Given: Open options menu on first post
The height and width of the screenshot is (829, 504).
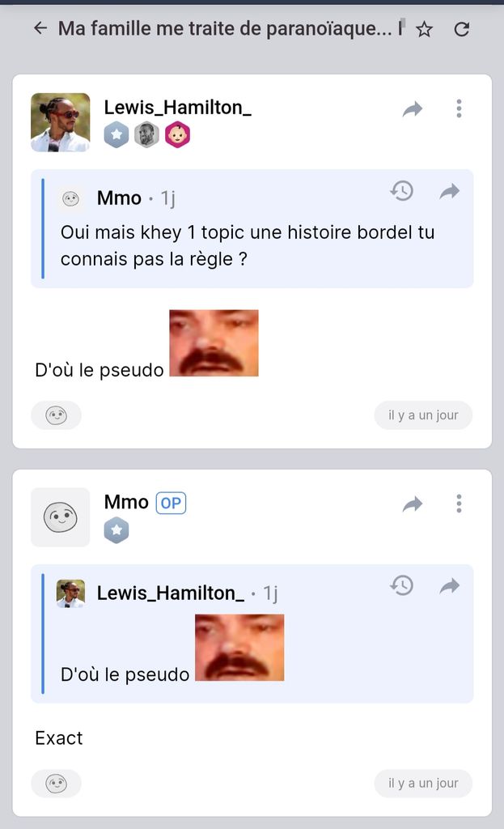Looking at the screenshot, I should (459, 108).
